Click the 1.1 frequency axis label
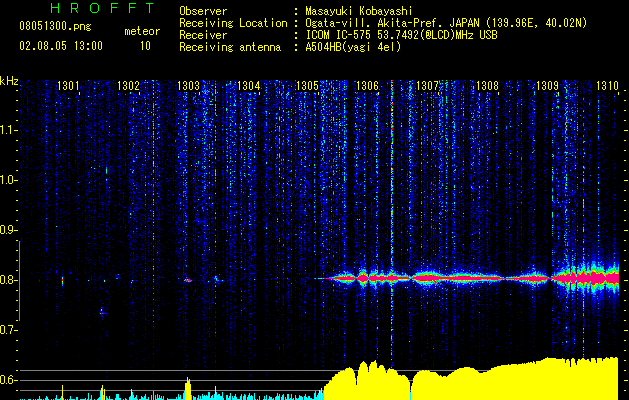This screenshot has width=629, height=400. click(x=8, y=131)
